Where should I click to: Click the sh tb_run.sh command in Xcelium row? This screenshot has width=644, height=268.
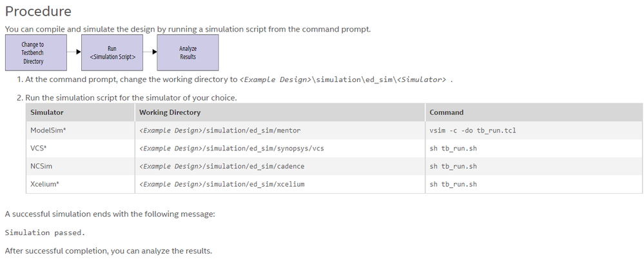tap(453, 184)
